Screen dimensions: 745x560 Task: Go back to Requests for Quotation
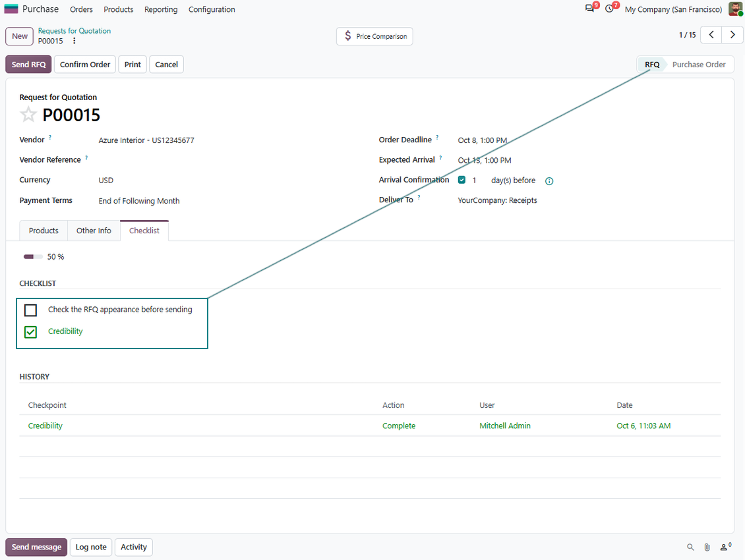pyautogui.click(x=74, y=31)
